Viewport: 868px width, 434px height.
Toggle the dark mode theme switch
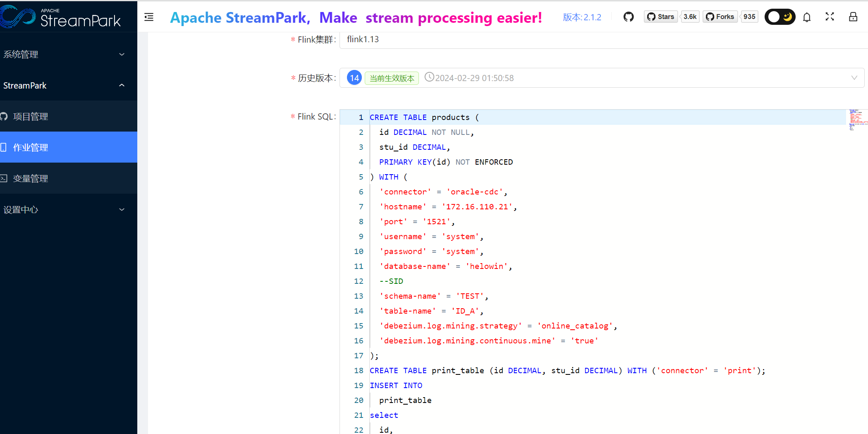pos(780,17)
